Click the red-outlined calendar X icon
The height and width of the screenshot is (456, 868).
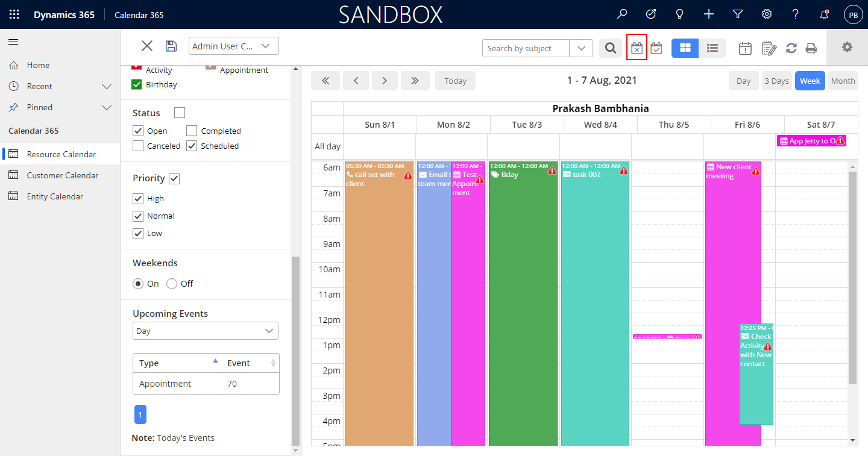pos(637,48)
